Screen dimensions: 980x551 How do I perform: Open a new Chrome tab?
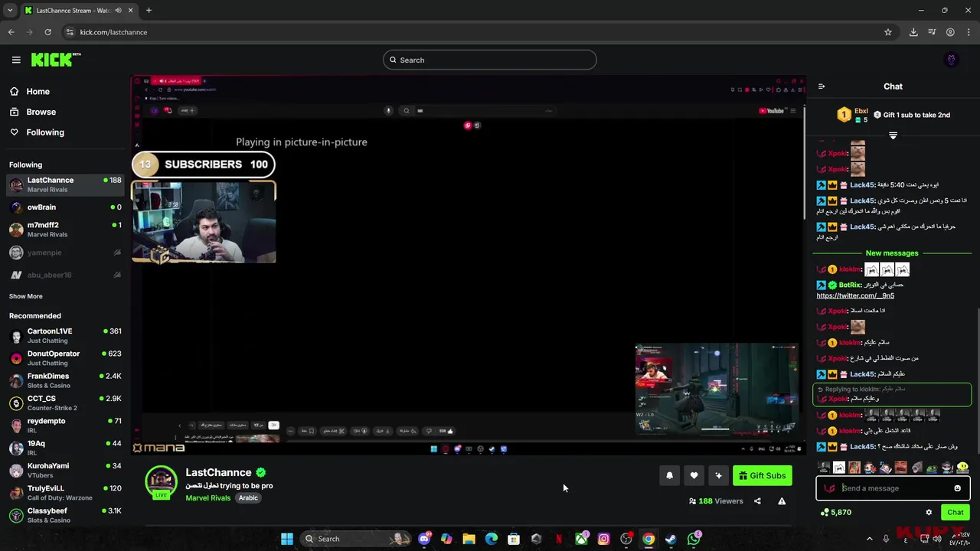(x=149, y=11)
